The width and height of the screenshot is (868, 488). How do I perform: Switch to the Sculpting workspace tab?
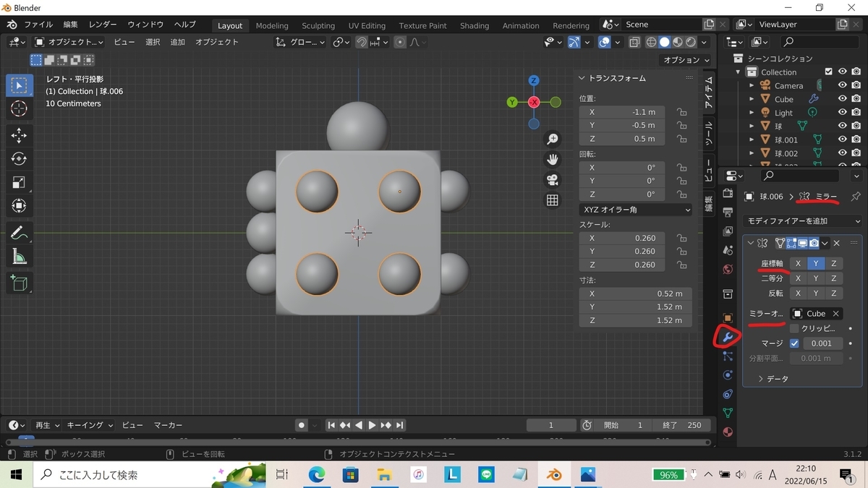[318, 25]
